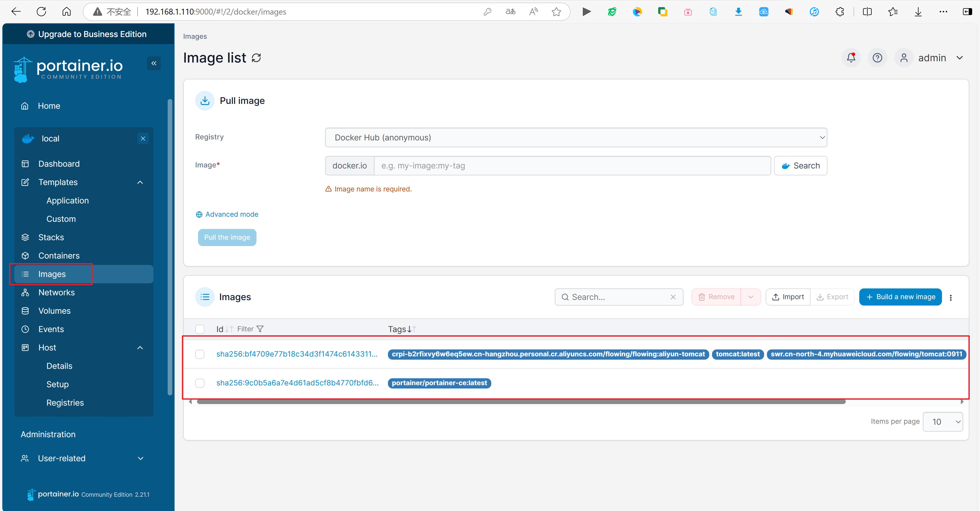Viewport: 980px width, 511px height.
Task: Open Containers in the sidebar
Action: pos(59,256)
